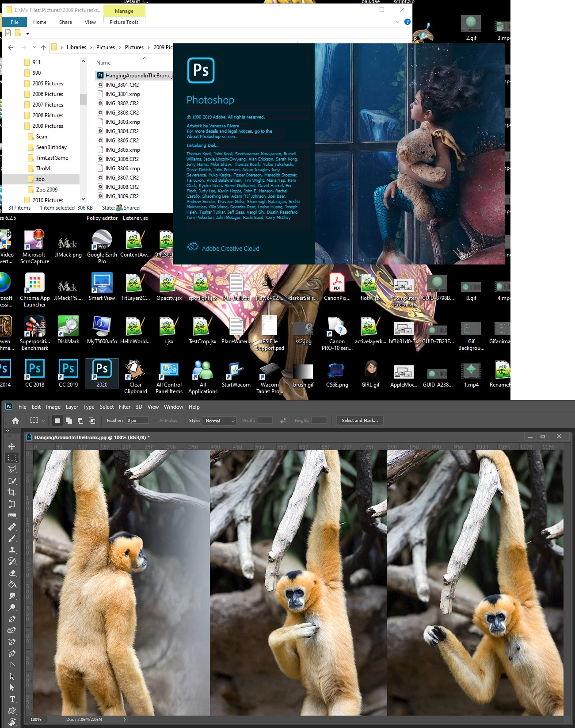Select the Horizontal Type tool
This screenshot has height=728, width=575.
pos(12,699)
